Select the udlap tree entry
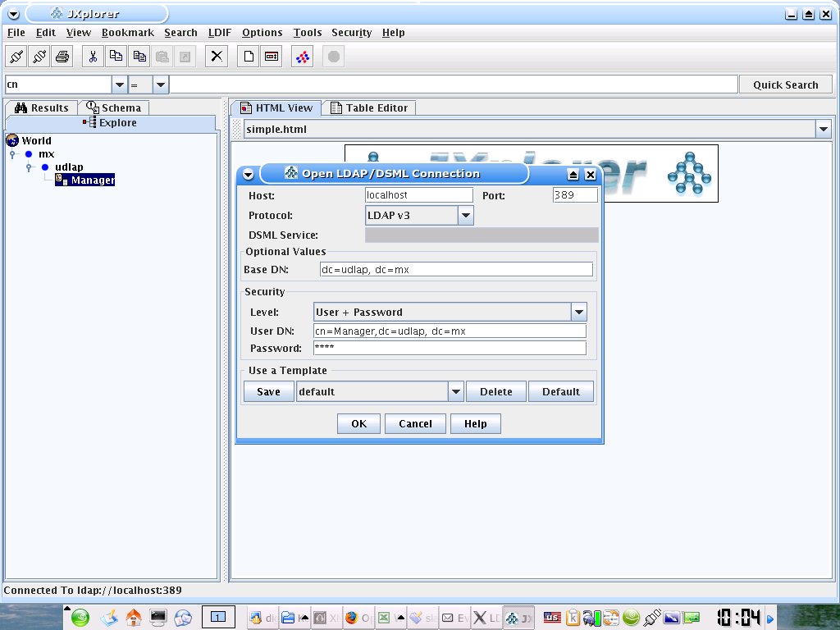The image size is (840, 630). pos(69,167)
